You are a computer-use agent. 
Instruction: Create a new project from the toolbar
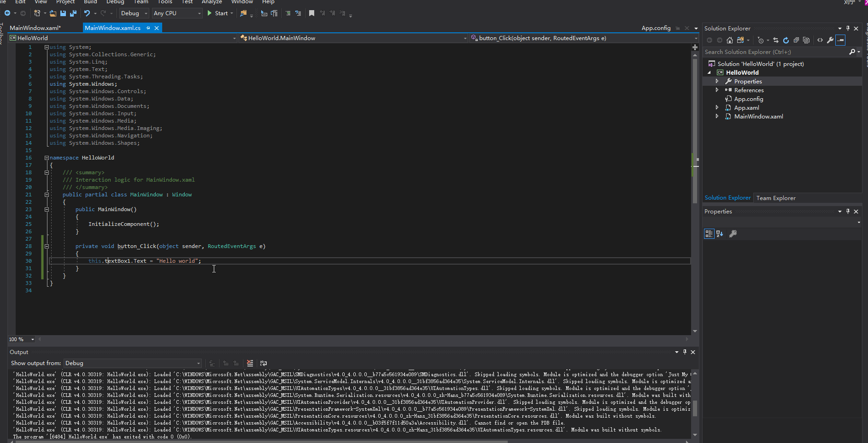point(37,13)
